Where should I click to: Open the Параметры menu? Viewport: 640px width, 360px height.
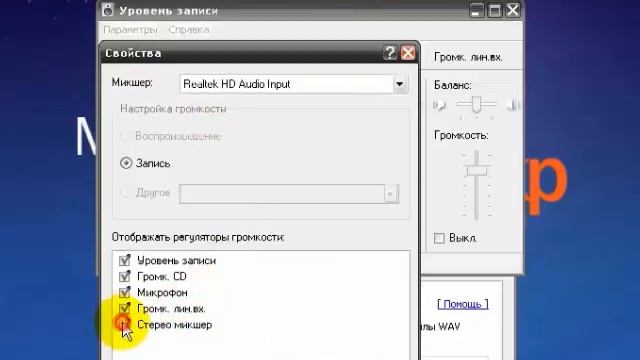point(130,30)
